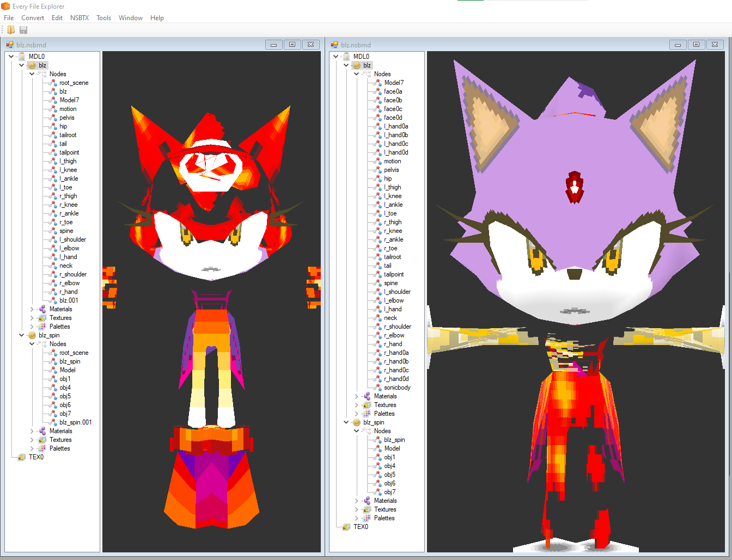Select obj5 in the right window tree

point(390,475)
